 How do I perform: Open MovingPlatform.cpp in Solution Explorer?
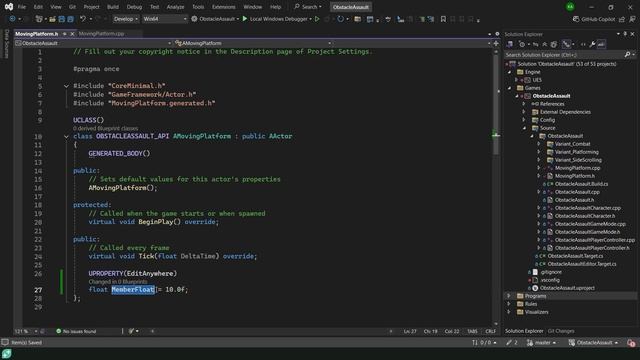pos(577,168)
